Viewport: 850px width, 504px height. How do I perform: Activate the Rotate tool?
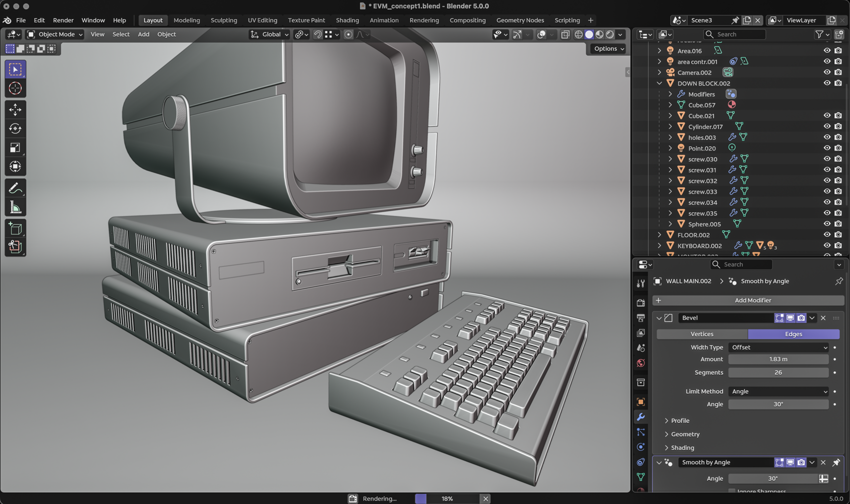point(15,128)
